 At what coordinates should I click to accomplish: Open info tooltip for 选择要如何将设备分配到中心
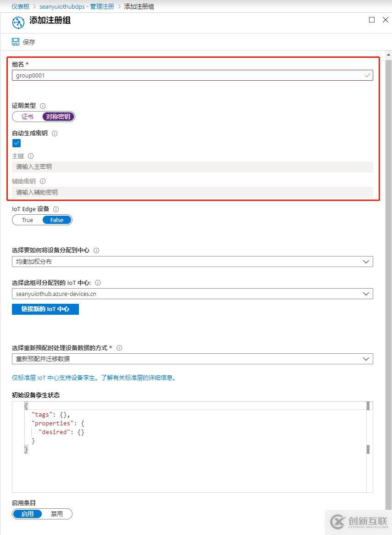point(96,251)
